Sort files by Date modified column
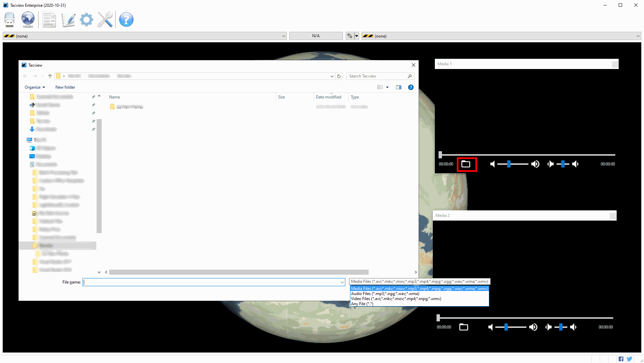This screenshot has height=363, width=644. [x=331, y=97]
